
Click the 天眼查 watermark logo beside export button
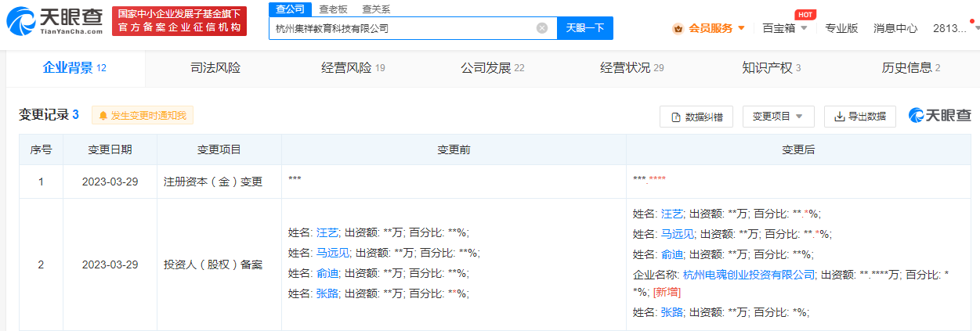click(939, 116)
